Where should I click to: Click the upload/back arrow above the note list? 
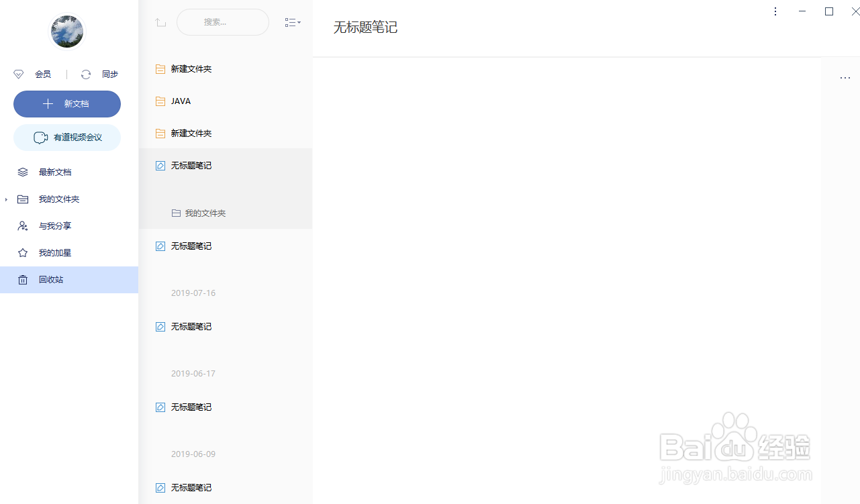click(160, 22)
